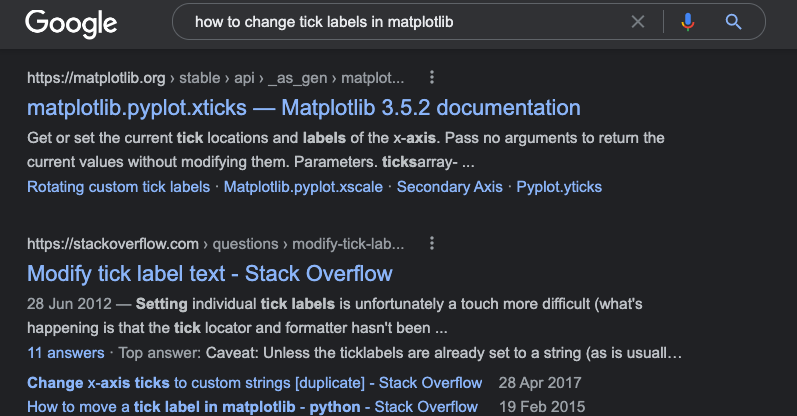
Task: Go to "Rotating custom tick labels" sitelink
Action: tap(118, 187)
